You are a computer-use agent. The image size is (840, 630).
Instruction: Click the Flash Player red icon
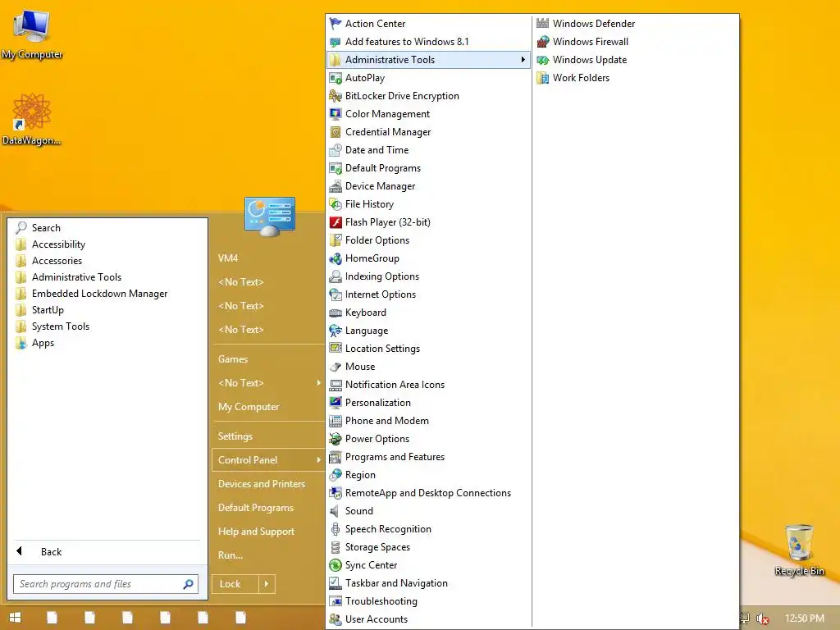pos(336,222)
